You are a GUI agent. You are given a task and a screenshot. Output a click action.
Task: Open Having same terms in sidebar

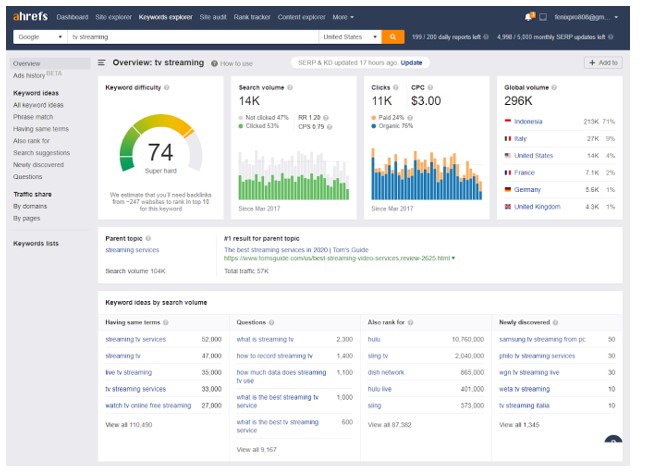(41, 129)
